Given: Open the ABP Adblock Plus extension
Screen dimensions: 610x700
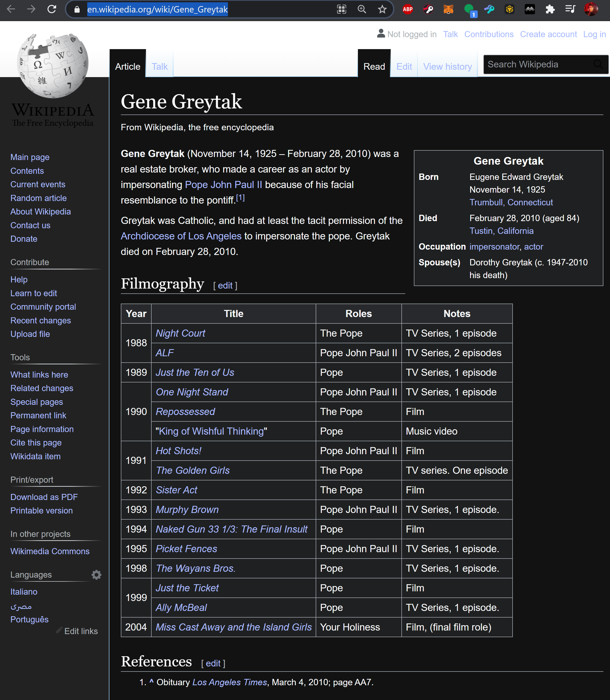Looking at the screenshot, I should pyautogui.click(x=408, y=9).
